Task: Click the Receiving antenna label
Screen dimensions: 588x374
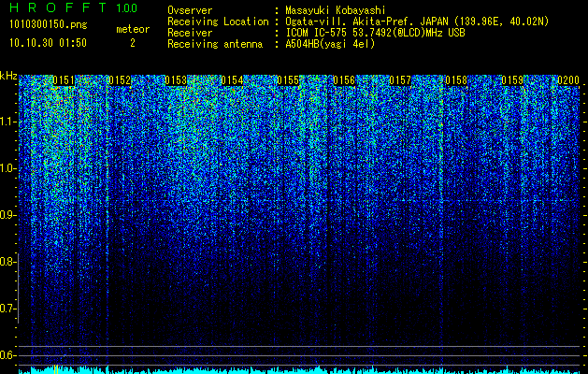Action: [215, 44]
